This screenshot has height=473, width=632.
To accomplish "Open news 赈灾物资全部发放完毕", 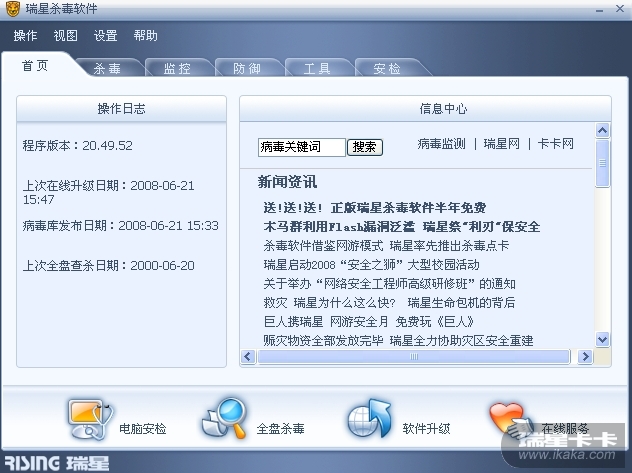I will (398, 340).
